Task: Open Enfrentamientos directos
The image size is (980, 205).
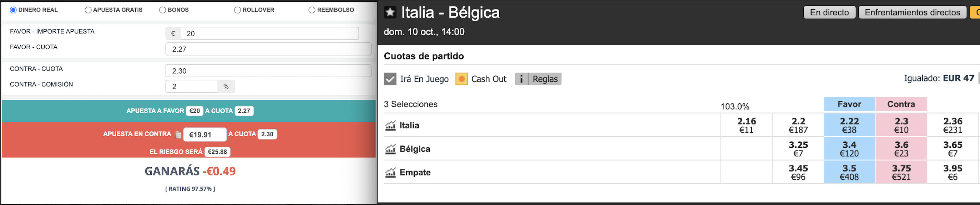Action: pos(912,12)
